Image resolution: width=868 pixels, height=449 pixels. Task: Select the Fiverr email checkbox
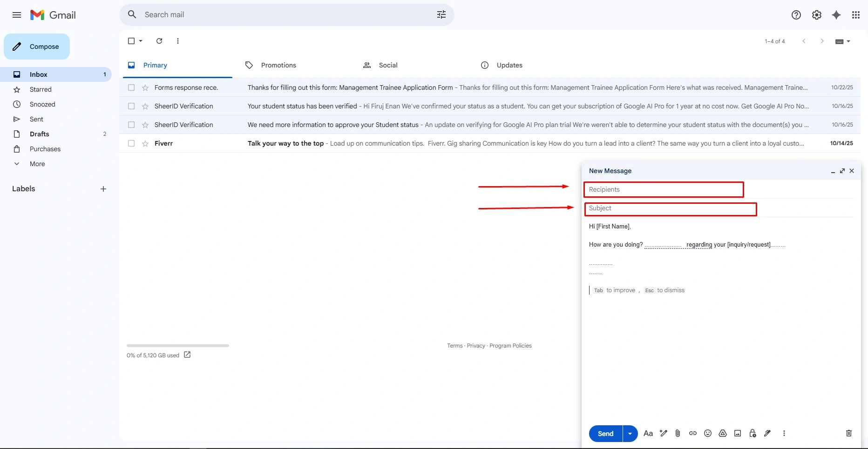click(131, 143)
